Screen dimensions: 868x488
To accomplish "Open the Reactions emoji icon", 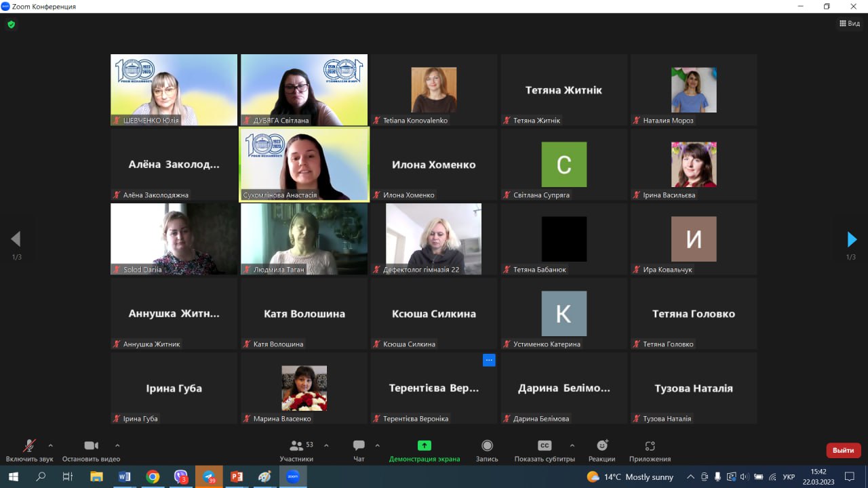I will coord(601,446).
